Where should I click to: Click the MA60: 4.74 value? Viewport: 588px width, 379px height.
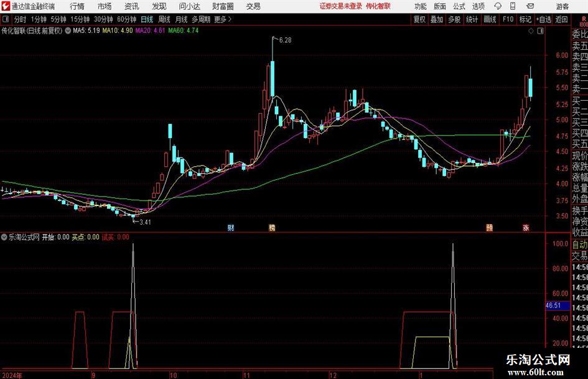coord(184,30)
